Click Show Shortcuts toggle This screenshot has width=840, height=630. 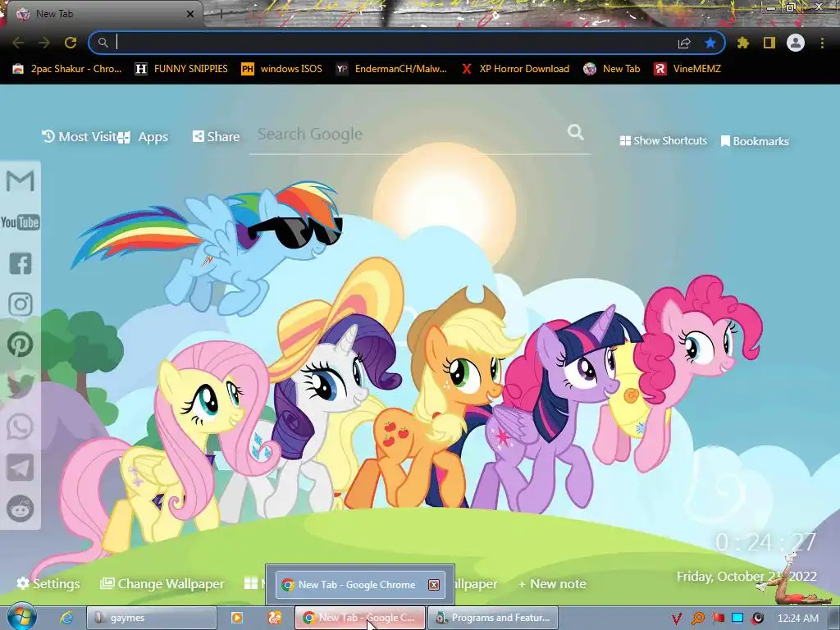click(663, 141)
